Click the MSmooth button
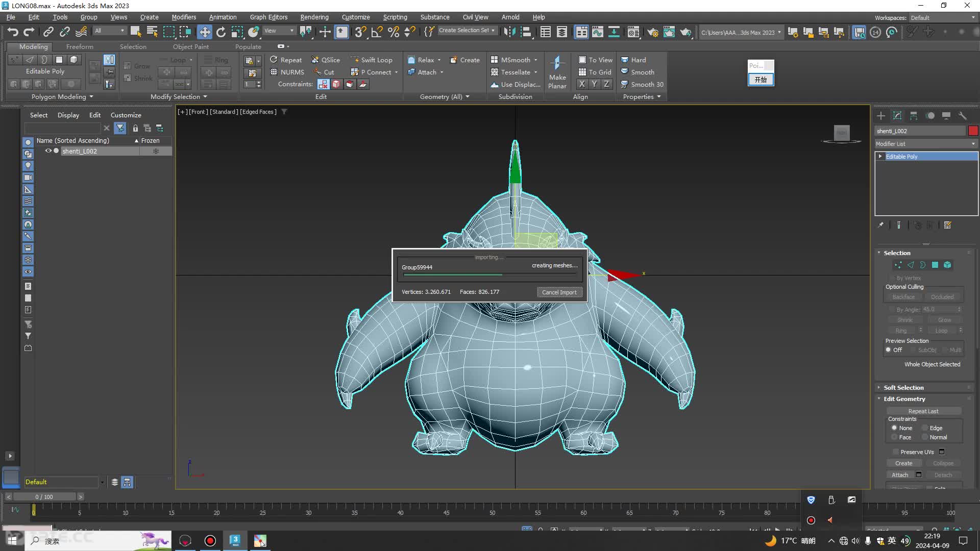Viewport: 980px width, 551px height. click(513, 60)
